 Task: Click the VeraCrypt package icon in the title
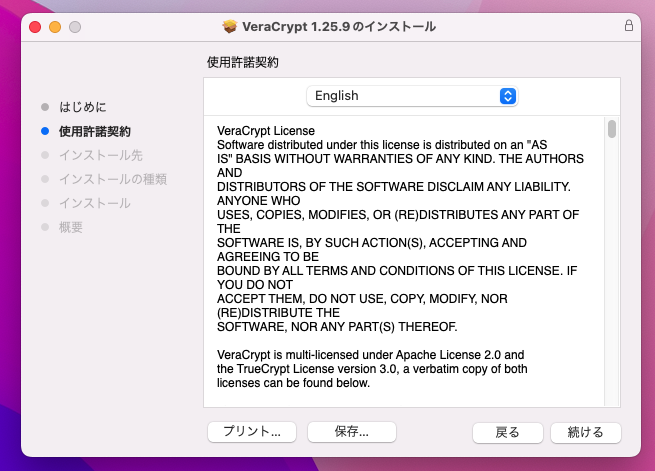229,25
